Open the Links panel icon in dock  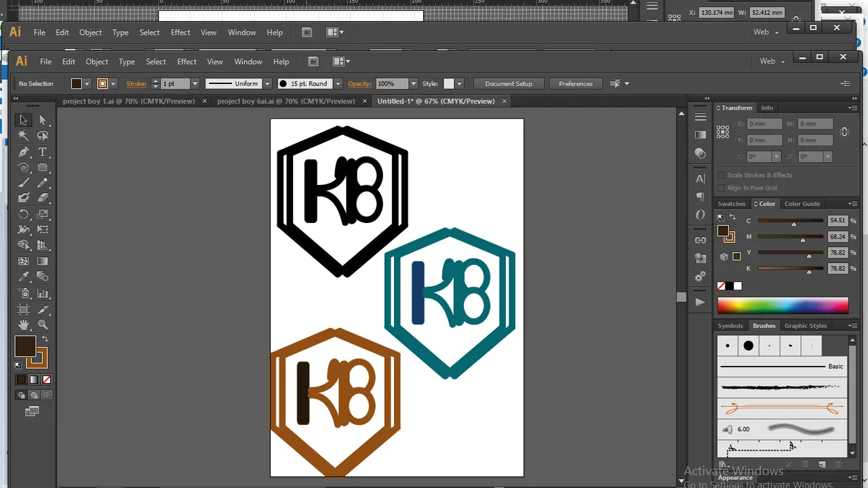coord(701,240)
